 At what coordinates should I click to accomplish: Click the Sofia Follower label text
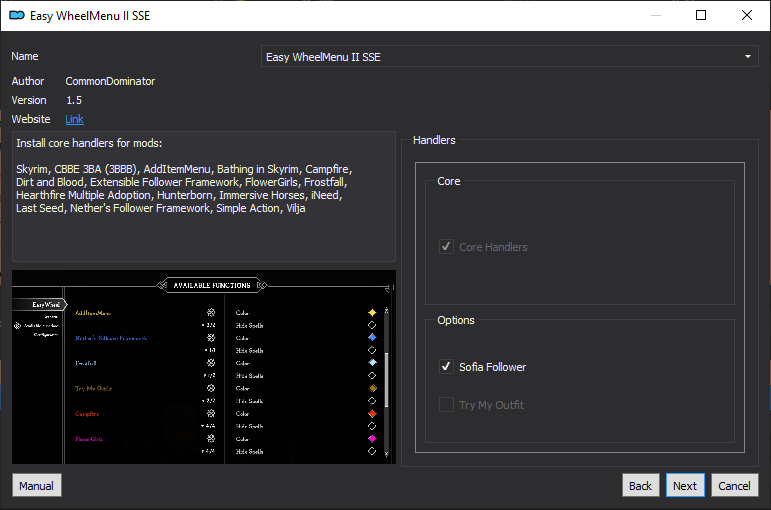click(492, 367)
